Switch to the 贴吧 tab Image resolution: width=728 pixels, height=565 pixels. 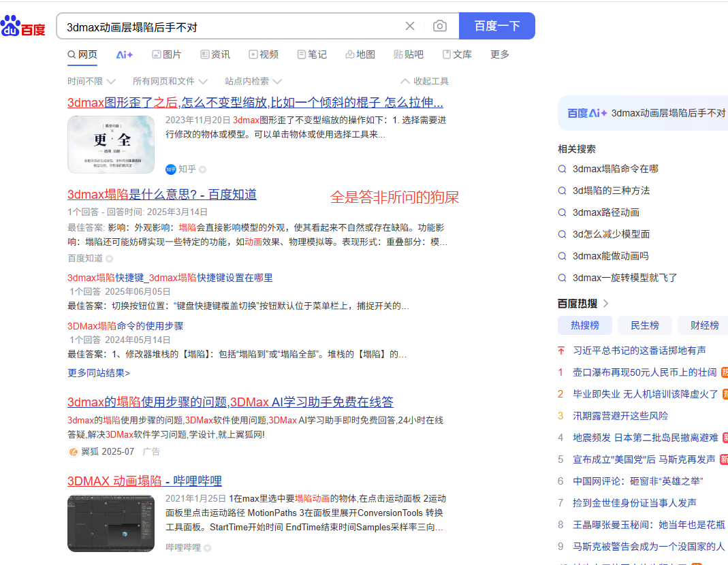point(408,54)
